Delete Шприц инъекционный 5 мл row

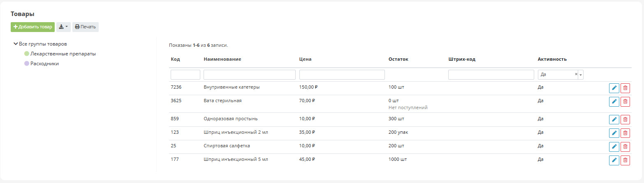(x=625, y=160)
